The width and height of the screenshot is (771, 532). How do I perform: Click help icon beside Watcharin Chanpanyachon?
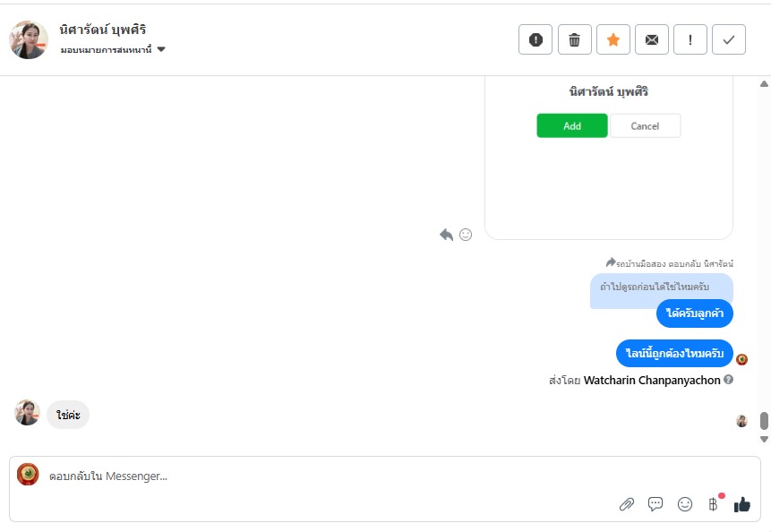coord(729,380)
